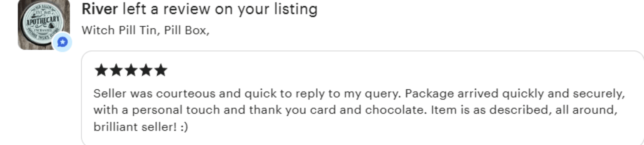The height and width of the screenshot is (145, 644).
Task: Click the 'brilliant seller! :)' closing line
Action: (141, 127)
